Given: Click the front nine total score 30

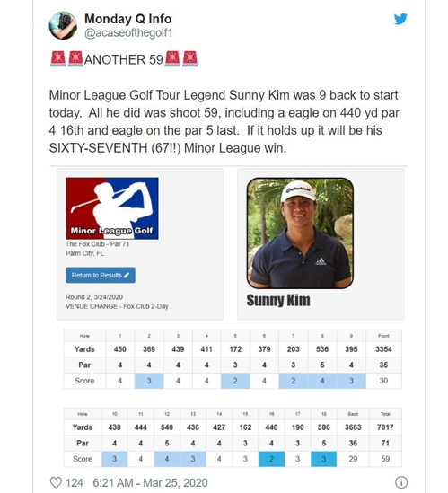Looking at the screenshot, I should tap(383, 381).
